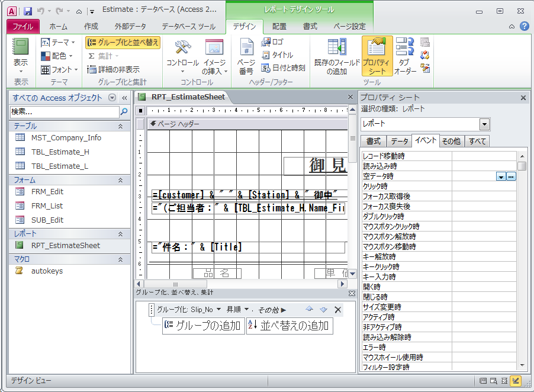
Task: Expand その他 grouping options
Action: pos(272,310)
